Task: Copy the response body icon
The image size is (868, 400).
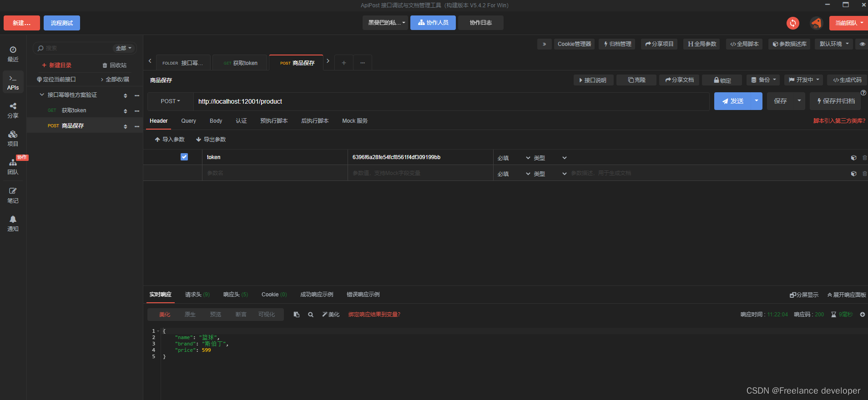Action: [x=297, y=315]
